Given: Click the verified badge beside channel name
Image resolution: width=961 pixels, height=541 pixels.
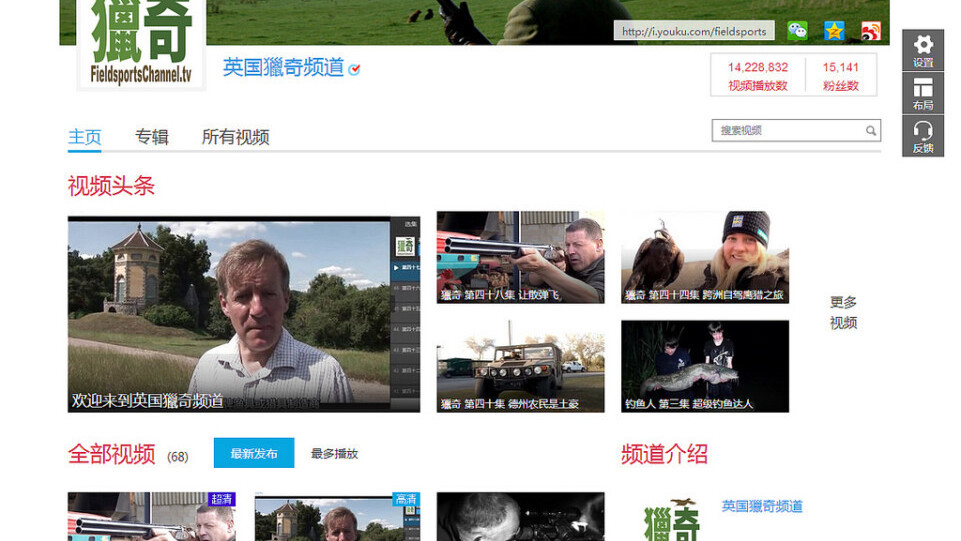Looking at the screenshot, I should [354, 69].
